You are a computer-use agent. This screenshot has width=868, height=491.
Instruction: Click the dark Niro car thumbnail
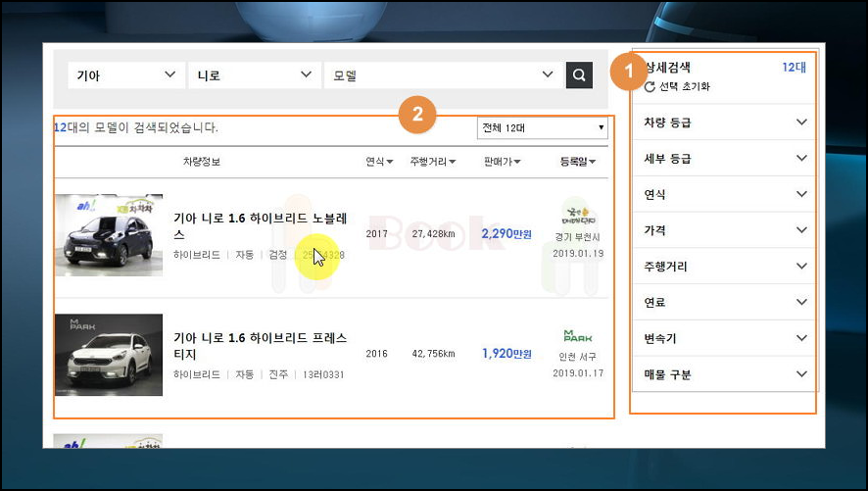[x=109, y=234]
